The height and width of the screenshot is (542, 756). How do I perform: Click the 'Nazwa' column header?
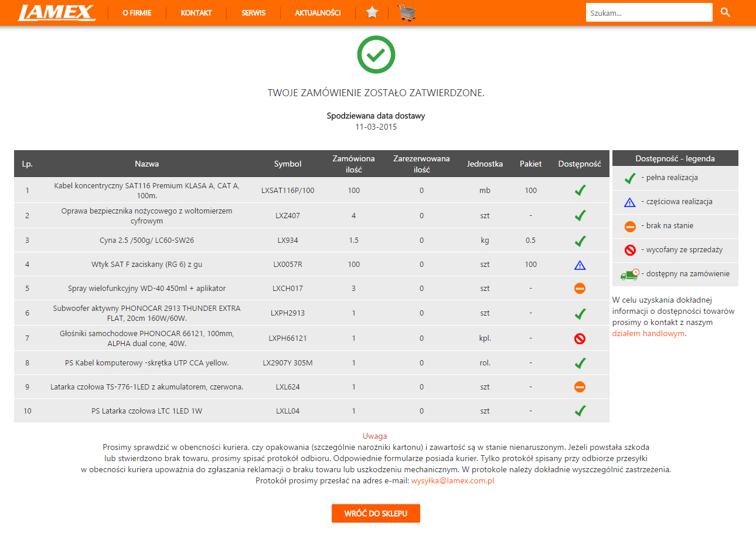pyautogui.click(x=147, y=164)
